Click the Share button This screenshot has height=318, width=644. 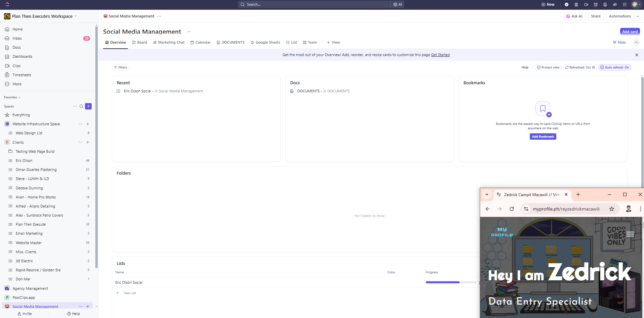click(x=596, y=16)
